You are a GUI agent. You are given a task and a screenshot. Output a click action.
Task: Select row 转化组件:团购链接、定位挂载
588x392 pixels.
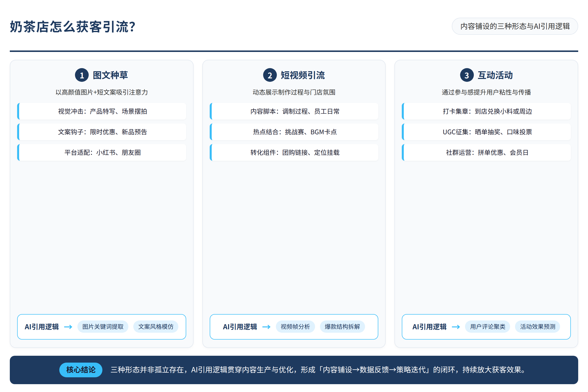pos(294,152)
